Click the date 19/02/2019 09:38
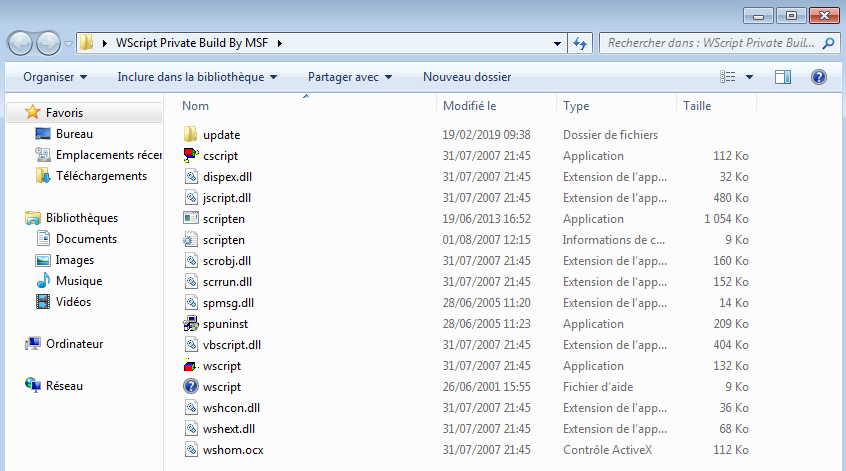 click(487, 134)
